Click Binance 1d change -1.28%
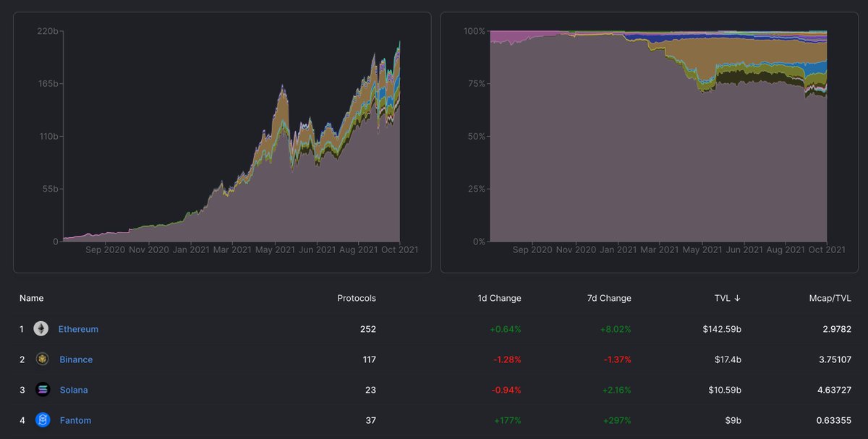The height and width of the screenshot is (439, 868). pos(507,359)
